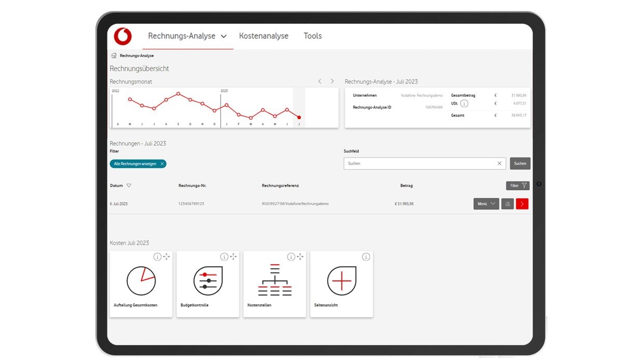Remove the Alle Rechnungen anzeigen filter chip

point(162,163)
